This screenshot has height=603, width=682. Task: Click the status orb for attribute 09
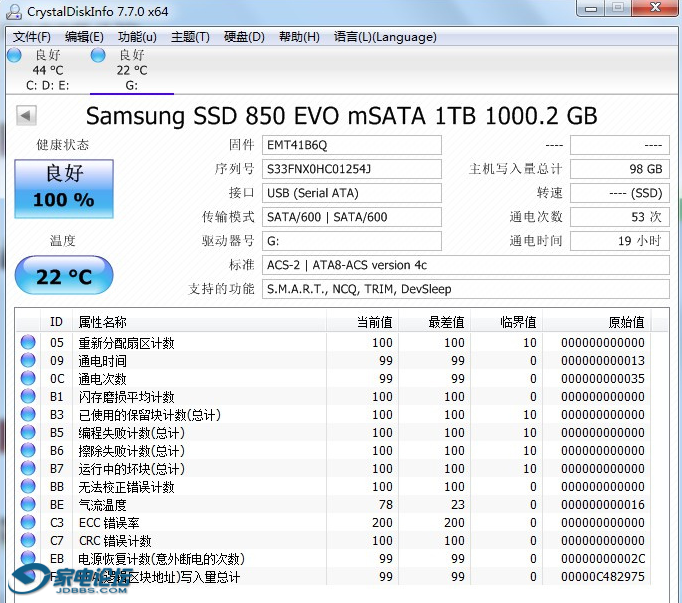[28, 360]
